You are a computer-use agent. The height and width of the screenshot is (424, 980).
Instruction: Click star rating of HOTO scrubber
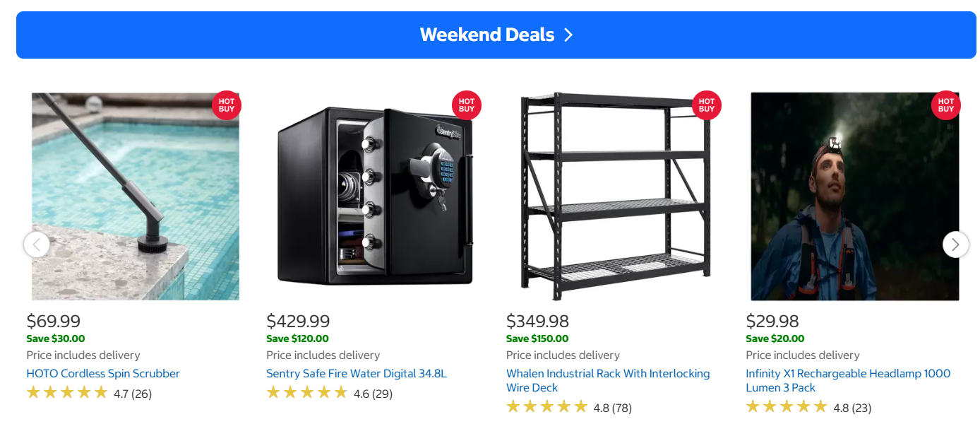(x=67, y=393)
